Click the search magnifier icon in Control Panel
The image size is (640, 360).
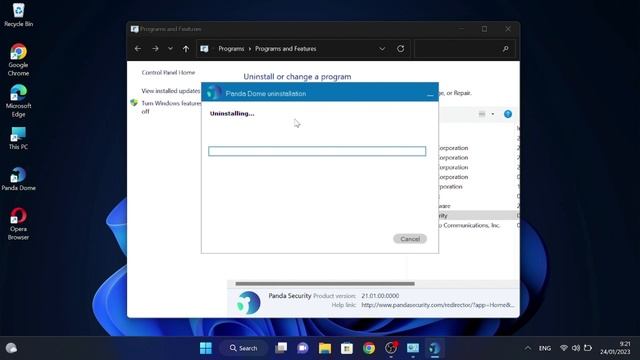pos(506,49)
